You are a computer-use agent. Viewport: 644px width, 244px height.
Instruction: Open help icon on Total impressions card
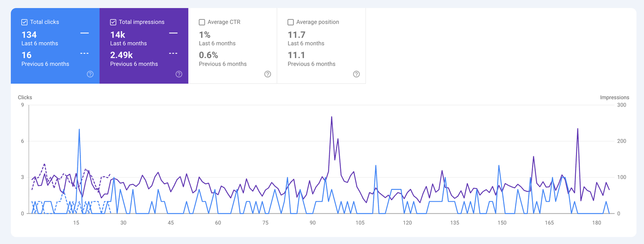(179, 74)
